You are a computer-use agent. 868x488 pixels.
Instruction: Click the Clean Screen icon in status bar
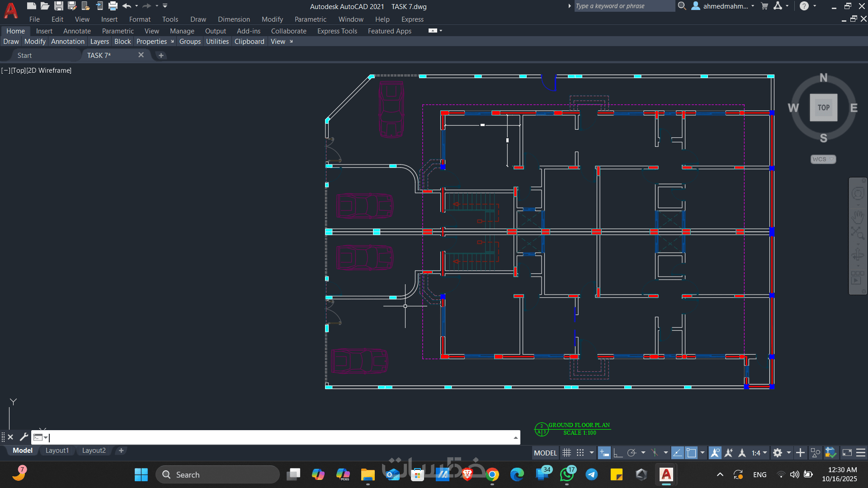click(847, 453)
